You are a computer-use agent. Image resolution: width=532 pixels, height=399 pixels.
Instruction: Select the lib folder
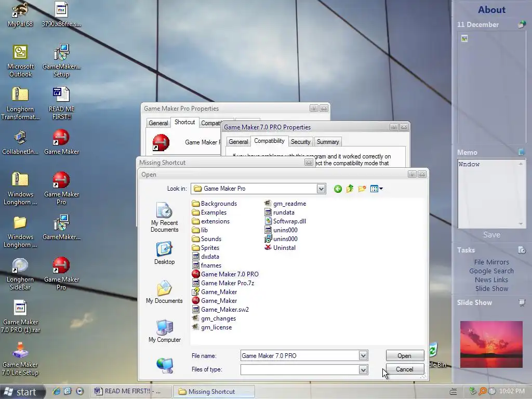(200, 230)
